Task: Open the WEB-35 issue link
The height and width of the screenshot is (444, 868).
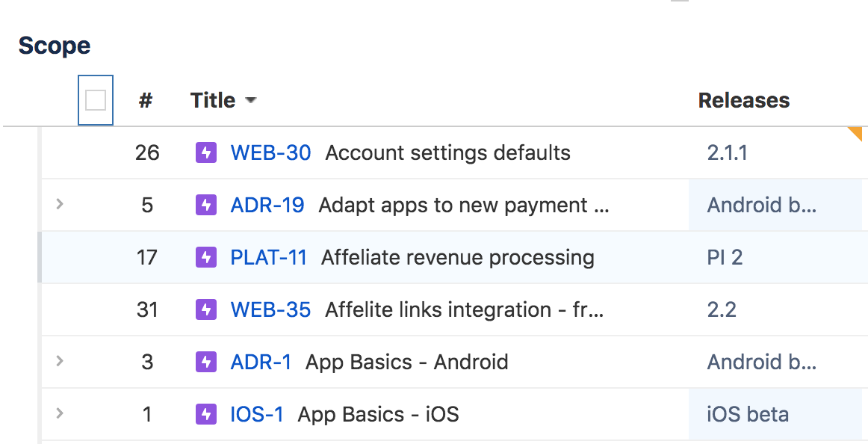Action: pos(270,310)
